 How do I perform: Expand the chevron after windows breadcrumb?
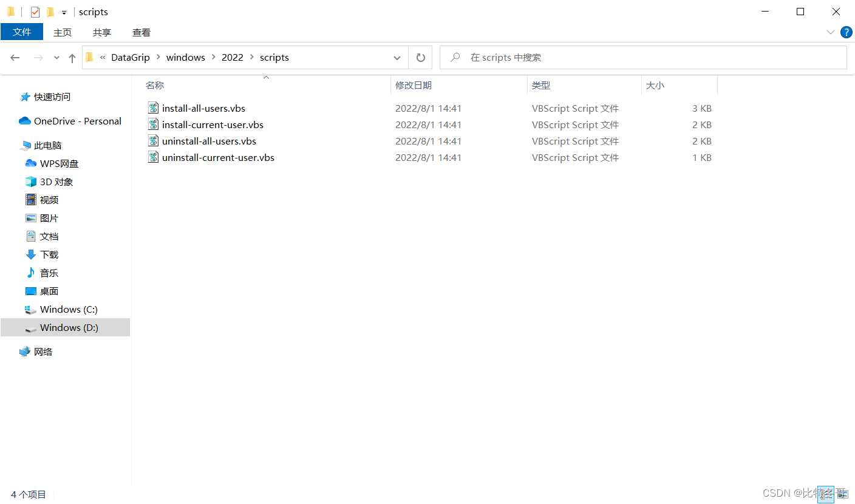click(x=214, y=58)
